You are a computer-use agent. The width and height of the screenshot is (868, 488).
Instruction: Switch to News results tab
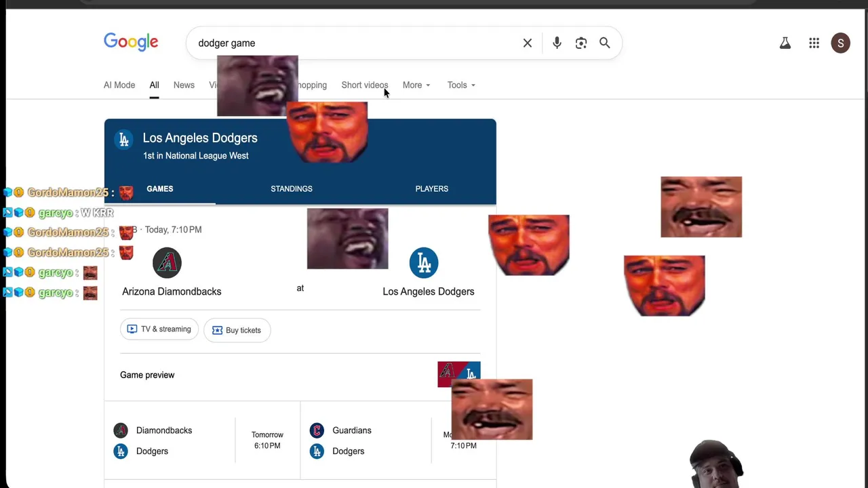(184, 85)
